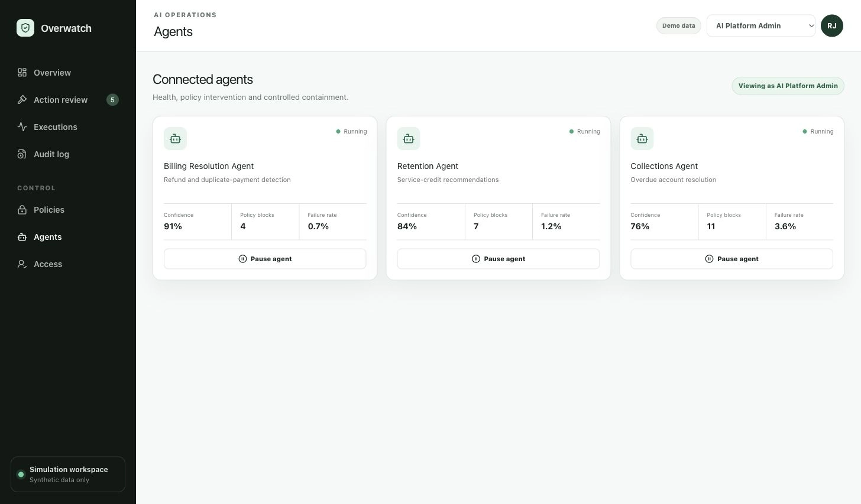Open the RJ user avatar
This screenshot has width=861, height=504.
point(832,26)
